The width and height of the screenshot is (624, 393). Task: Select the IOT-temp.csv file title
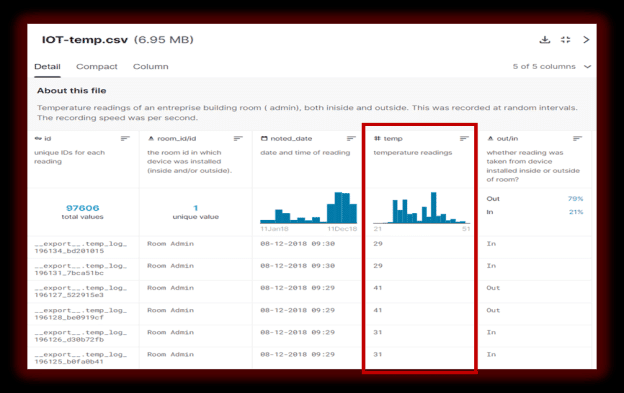(85, 40)
